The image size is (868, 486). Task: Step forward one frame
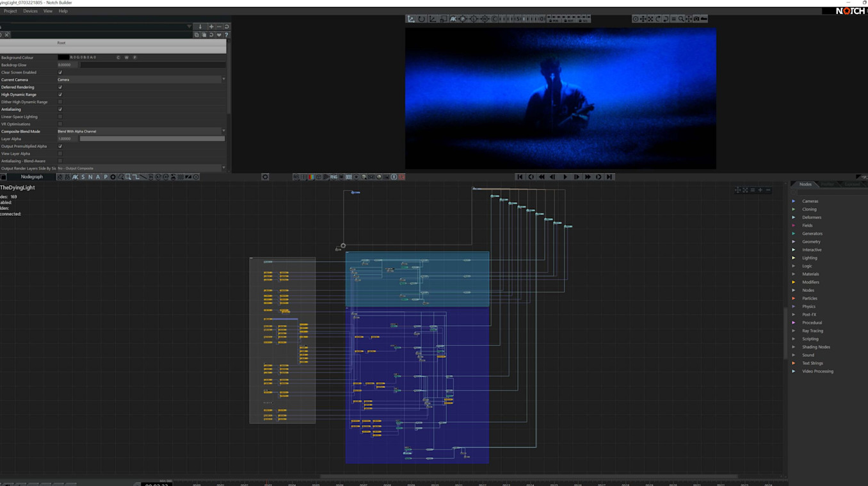click(576, 177)
